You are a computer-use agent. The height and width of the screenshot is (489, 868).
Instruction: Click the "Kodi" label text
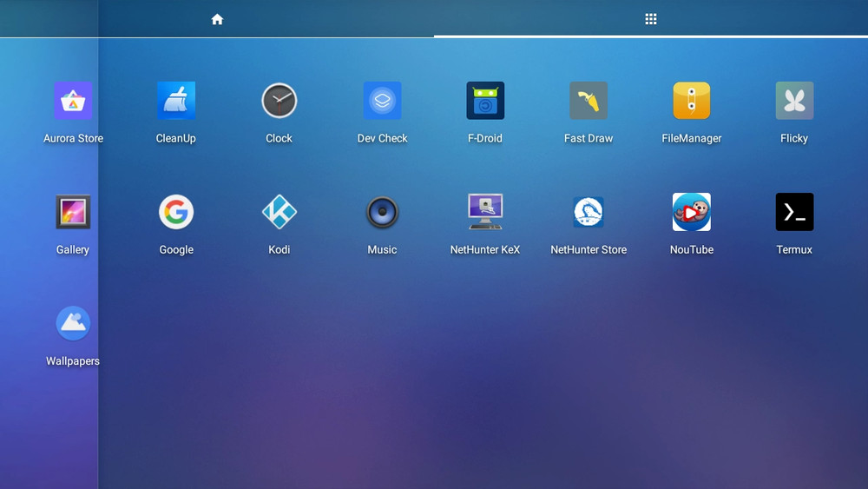[x=279, y=250]
